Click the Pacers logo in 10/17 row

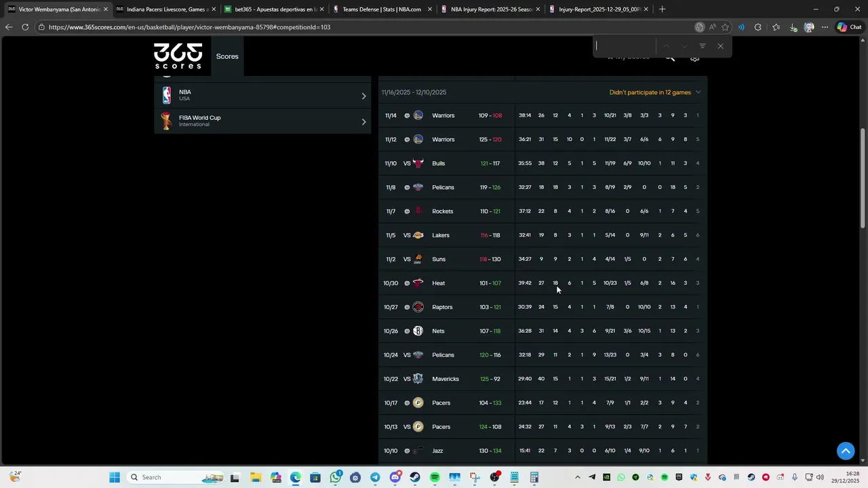click(x=418, y=403)
